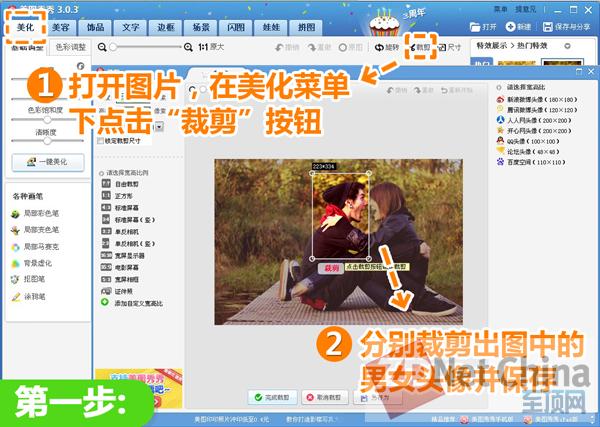Open the 拼图 tab
Image resolution: width=600 pixels, height=427 pixels.
[x=307, y=28]
